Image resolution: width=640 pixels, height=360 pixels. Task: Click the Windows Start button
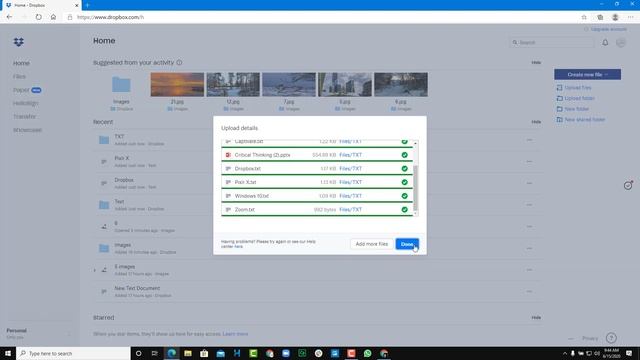pyautogui.click(x=8, y=353)
